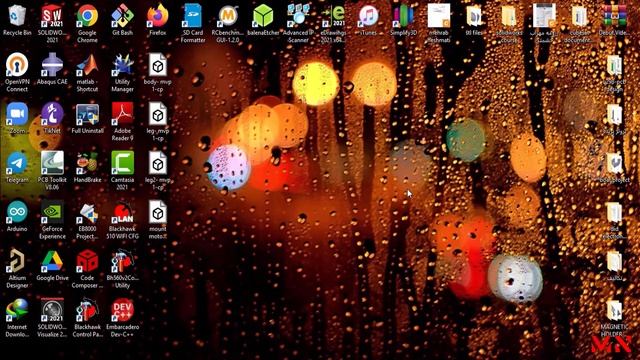The width and height of the screenshot is (640, 360).
Task: Click the OpenVPN Connect icon
Action: coord(17,65)
